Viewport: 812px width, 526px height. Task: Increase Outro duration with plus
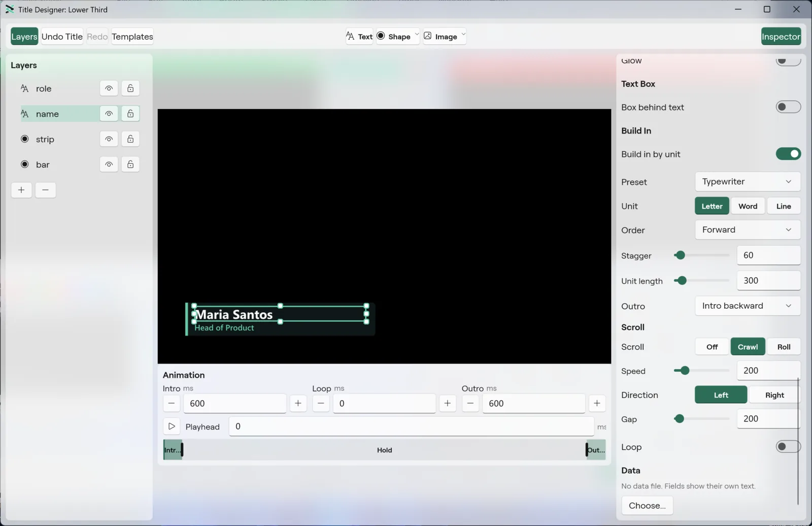[x=597, y=404]
